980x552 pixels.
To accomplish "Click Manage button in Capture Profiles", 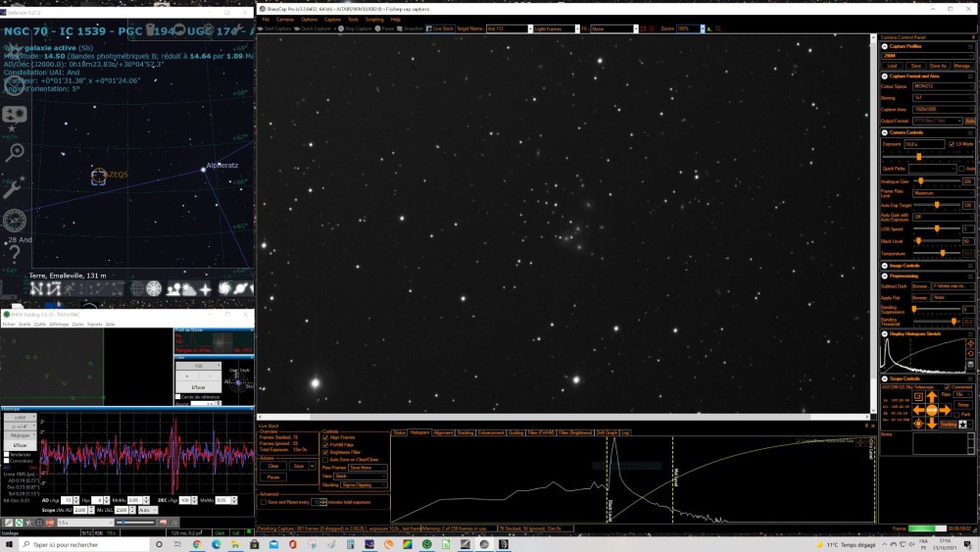I will coord(962,66).
